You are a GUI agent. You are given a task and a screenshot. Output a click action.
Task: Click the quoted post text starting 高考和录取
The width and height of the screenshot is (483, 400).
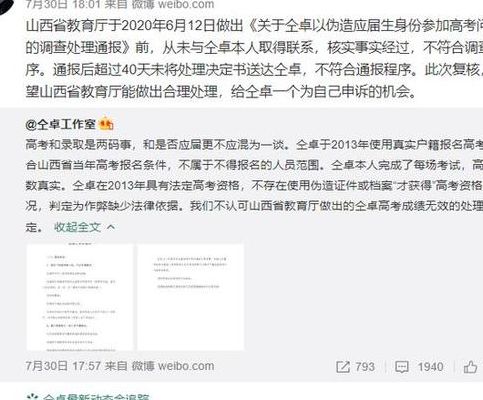point(254,186)
